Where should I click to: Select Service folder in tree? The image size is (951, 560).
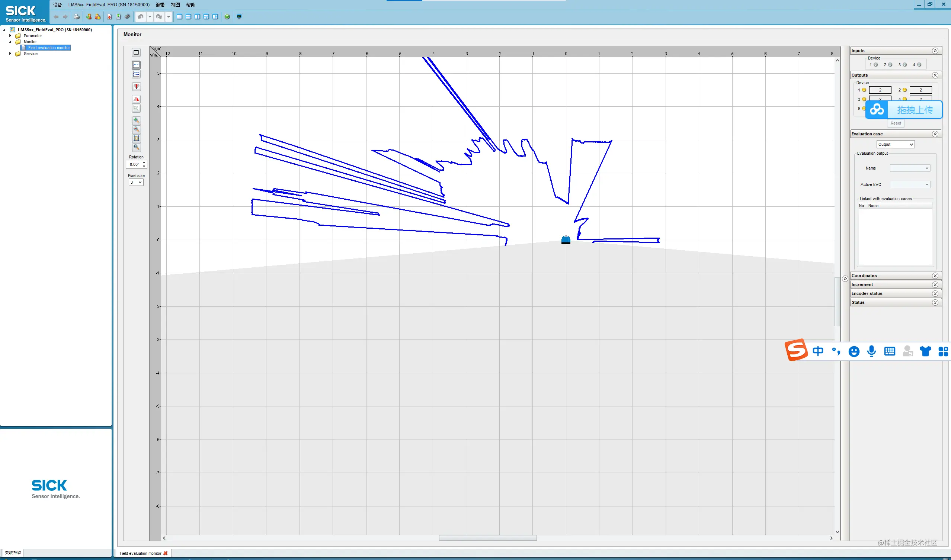(31, 54)
